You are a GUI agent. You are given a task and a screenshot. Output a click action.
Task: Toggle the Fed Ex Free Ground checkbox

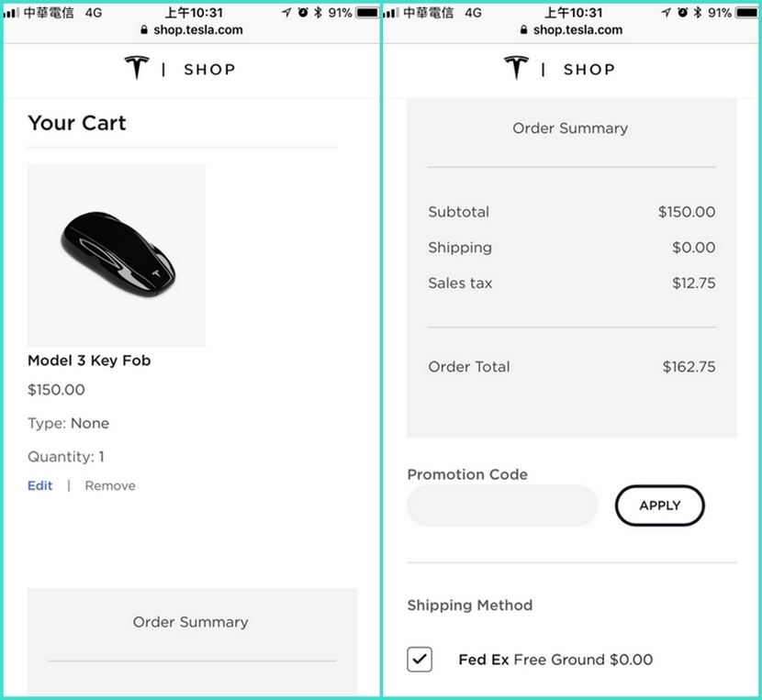(x=420, y=659)
